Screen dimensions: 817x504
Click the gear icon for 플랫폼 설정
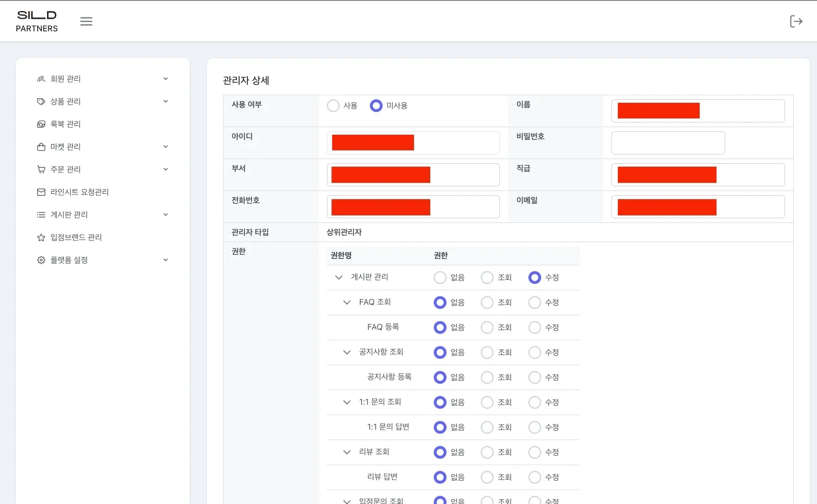pyautogui.click(x=41, y=260)
